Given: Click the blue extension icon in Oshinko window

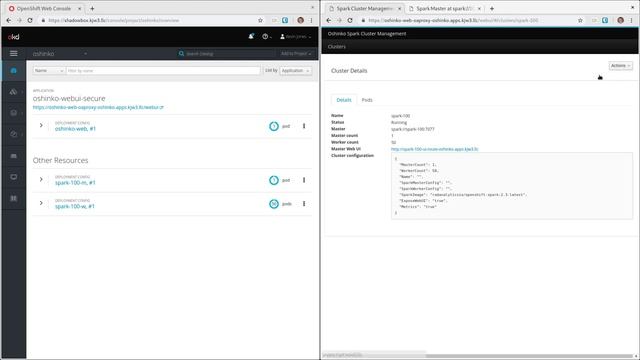Looking at the screenshot, I should coord(605,20).
